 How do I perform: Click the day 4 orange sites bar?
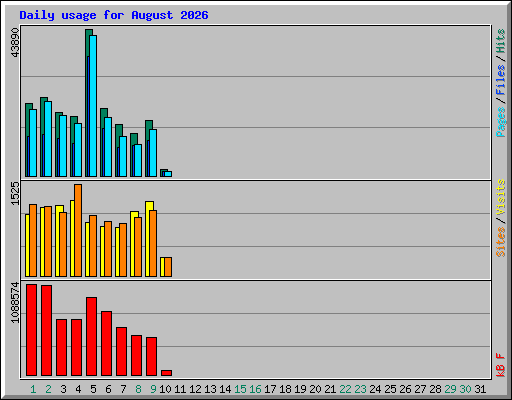[x=78, y=230]
